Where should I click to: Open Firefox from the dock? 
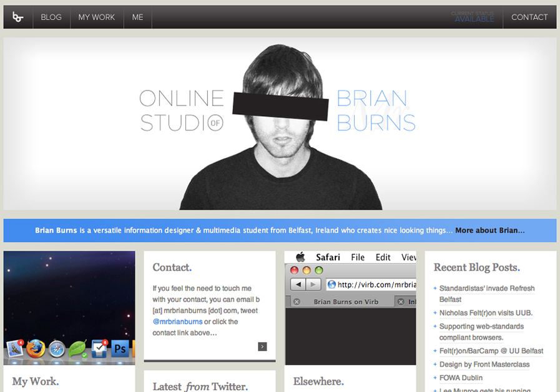point(35,348)
